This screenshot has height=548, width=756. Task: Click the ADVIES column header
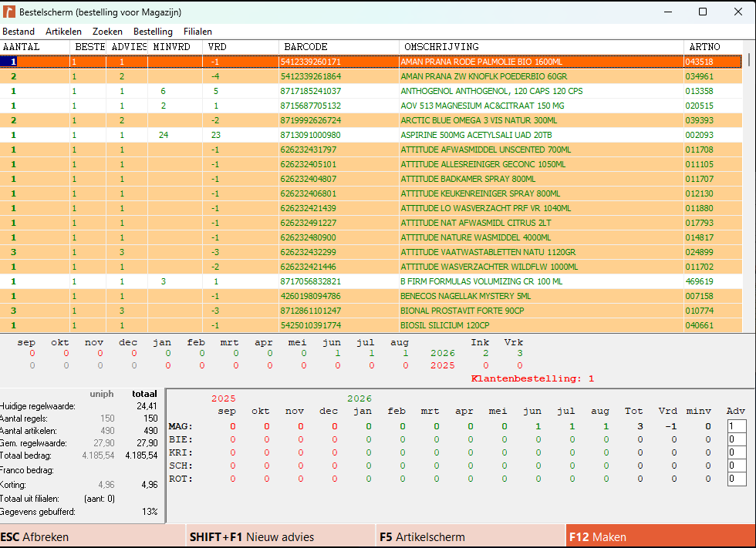(127, 47)
